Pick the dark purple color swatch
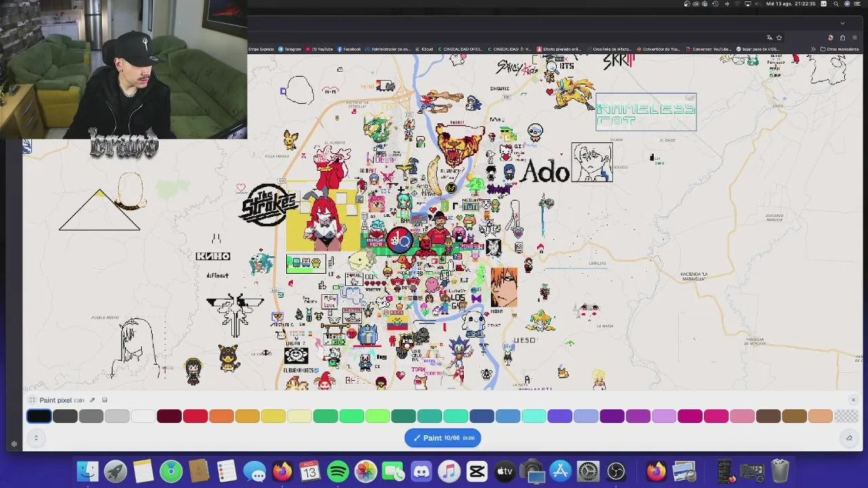The height and width of the screenshot is (488, 868). 612,416
